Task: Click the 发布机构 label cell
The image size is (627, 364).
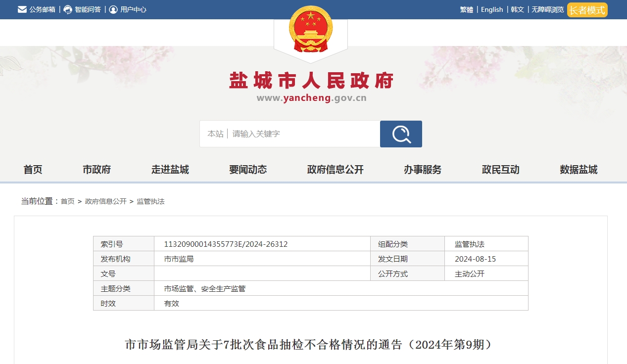Action: [124, 259]
